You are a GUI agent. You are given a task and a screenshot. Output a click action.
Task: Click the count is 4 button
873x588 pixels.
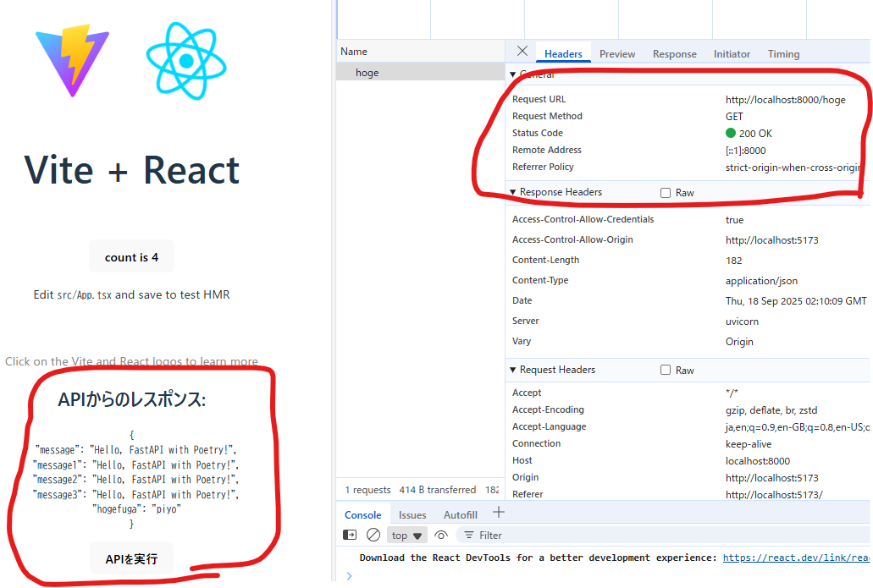coord(131,257)
